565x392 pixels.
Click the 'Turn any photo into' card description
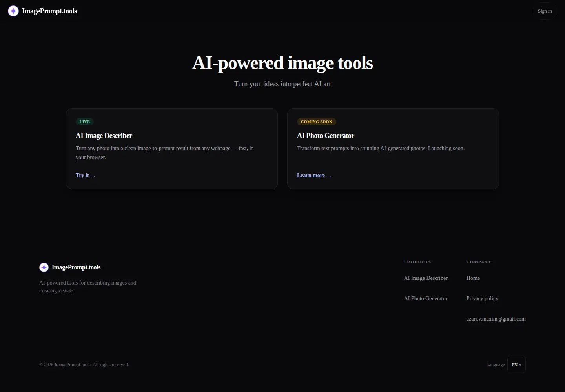click(x=165, y=153)
